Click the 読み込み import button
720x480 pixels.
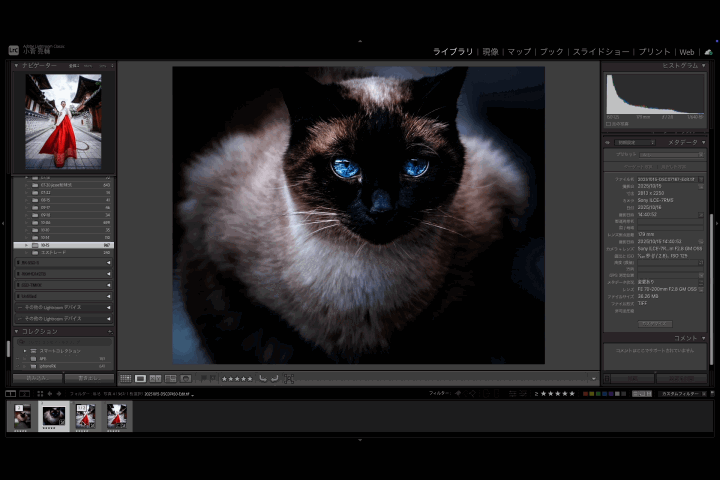click(x=37, y=378)
